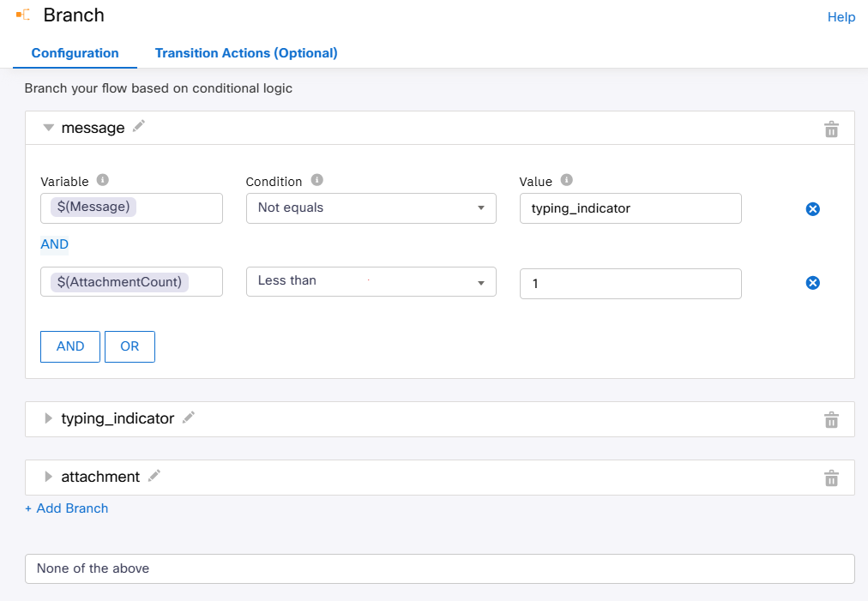Click the edit pencil beside typing_indicator
The image size is (868, 601).
[189, 418]
